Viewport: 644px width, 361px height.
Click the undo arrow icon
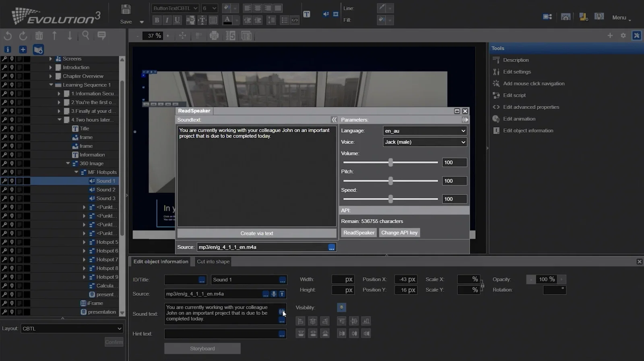[x=8, y=36]
